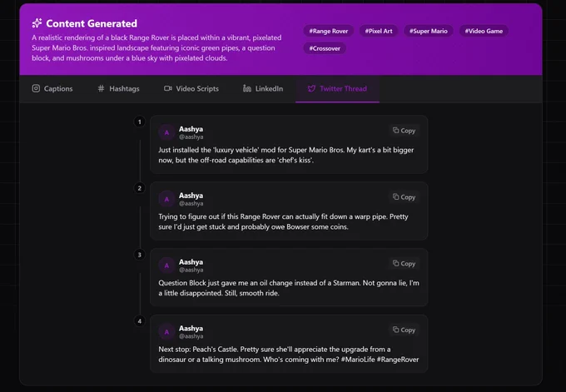Viewport: 566px width, 392px height.
Task: Click the name Aashya on the 'luxury vehicle' tweet
Action: click(191, 129)
